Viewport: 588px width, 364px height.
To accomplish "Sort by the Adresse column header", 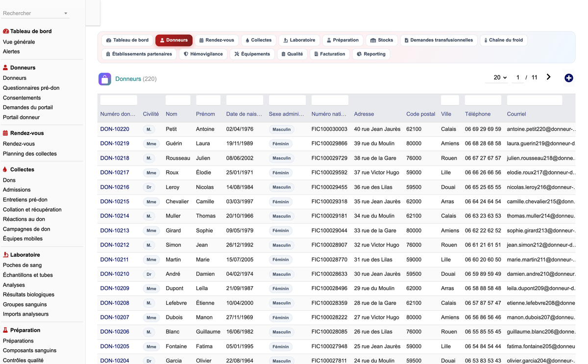I will coord(364,114).
